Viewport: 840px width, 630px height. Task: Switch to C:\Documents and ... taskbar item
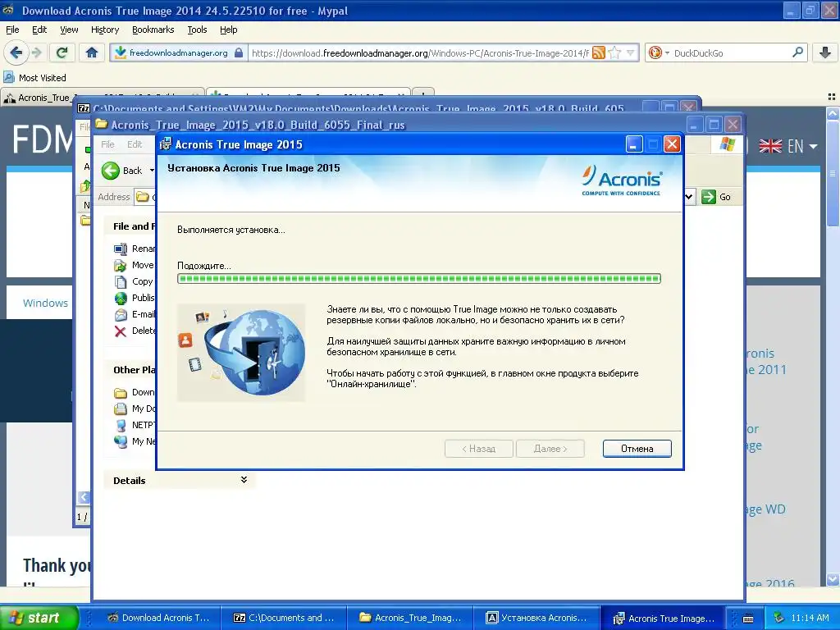click(284, 618)
